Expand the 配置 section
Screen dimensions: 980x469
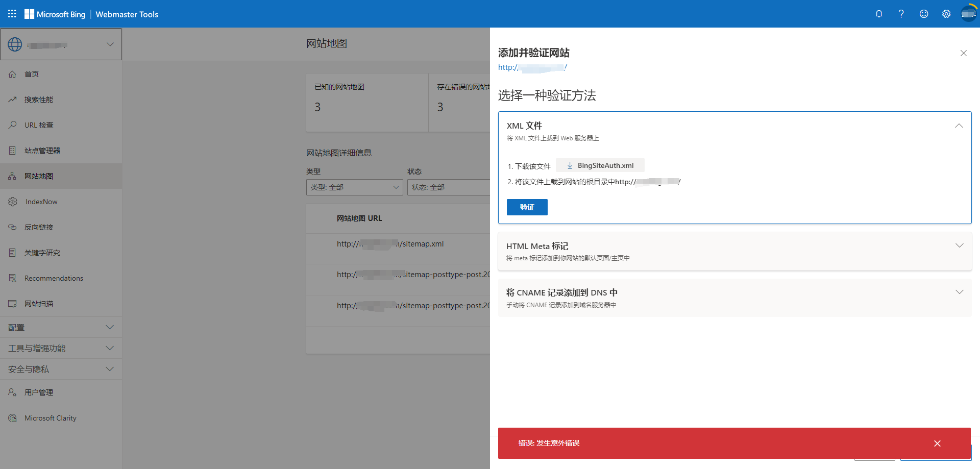(x=61, y=327)
